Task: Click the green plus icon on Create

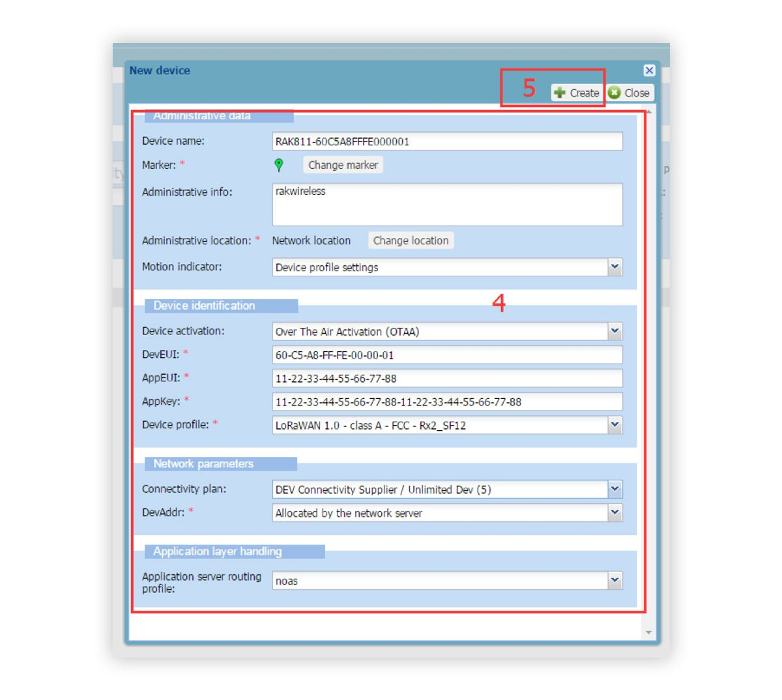Action: [x=560, y=93]
